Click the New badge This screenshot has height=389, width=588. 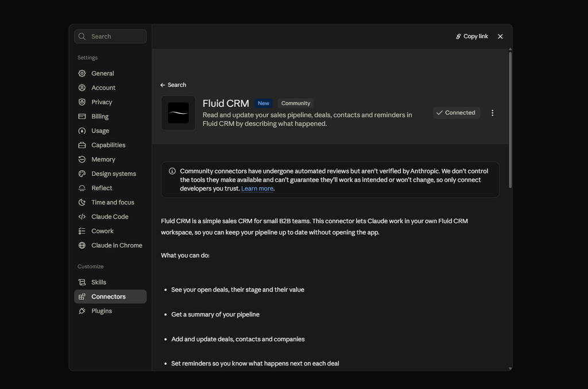point(263,103)
